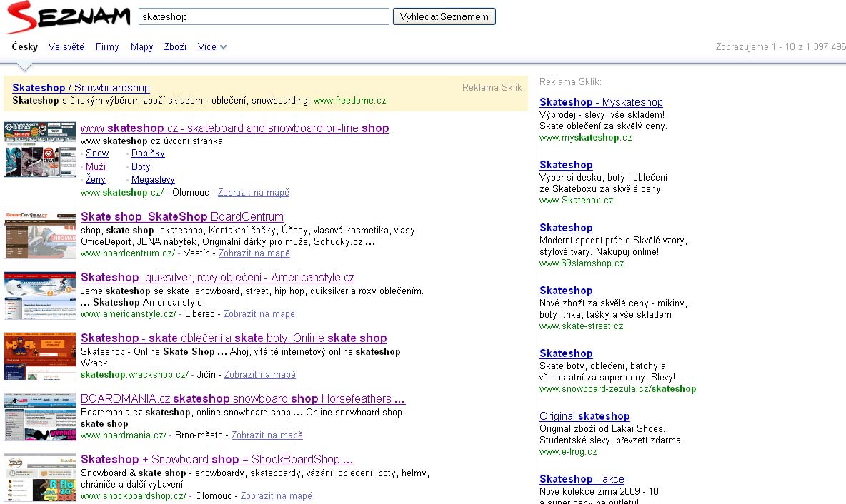Open the Snow sitelink
Viewport: 846px width, 504px height.
tap(97, 153)
